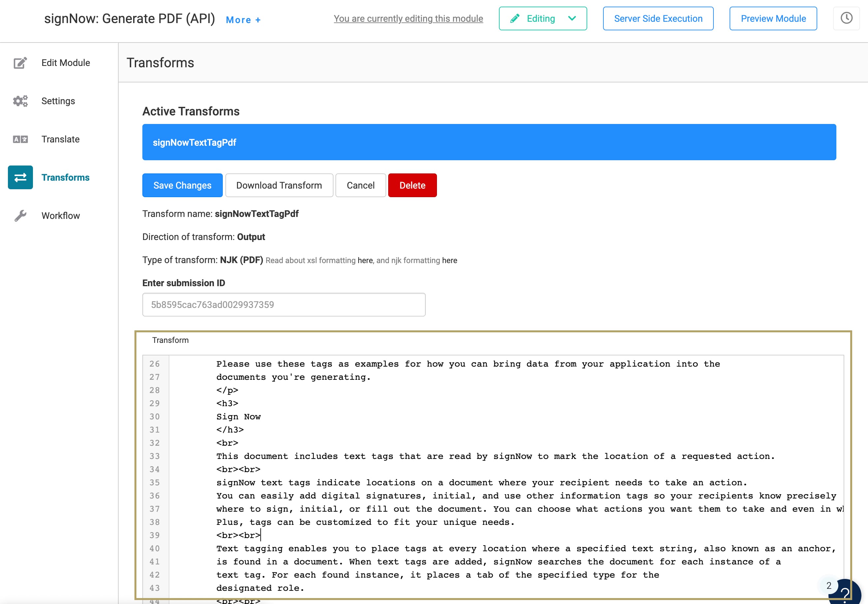Click Preview Module button
The height and width of the screenshot is (604, 868).
[773, 18]
